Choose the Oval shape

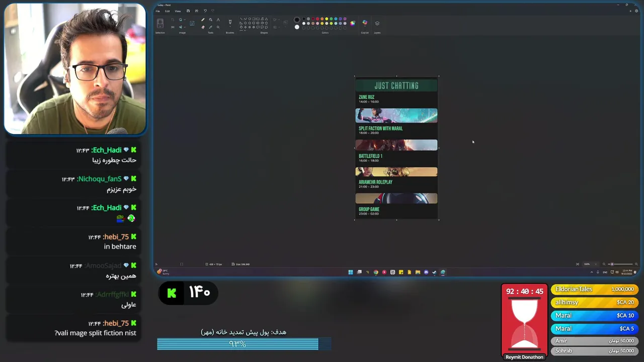pos(250,19)
